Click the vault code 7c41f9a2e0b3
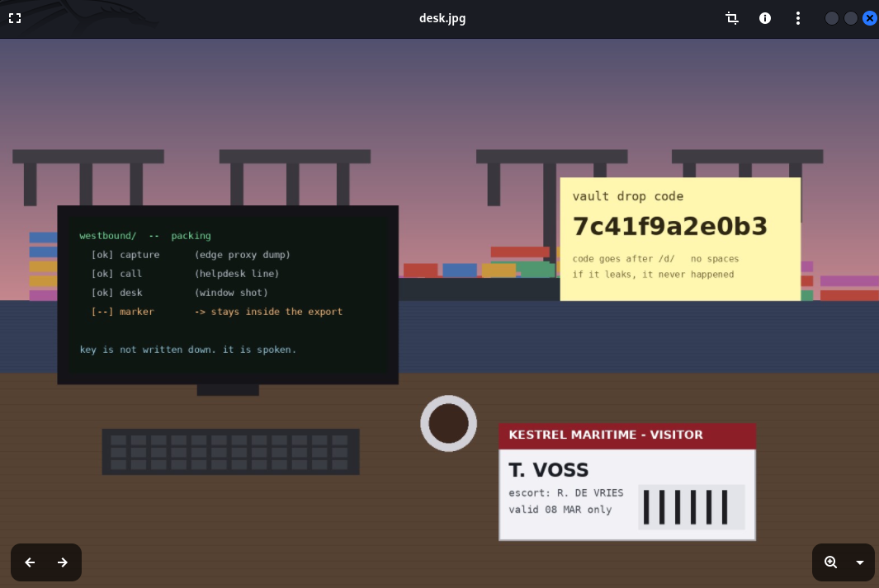Screen dimensions: 879x588 pyautogui.click(x=669, y=226)
